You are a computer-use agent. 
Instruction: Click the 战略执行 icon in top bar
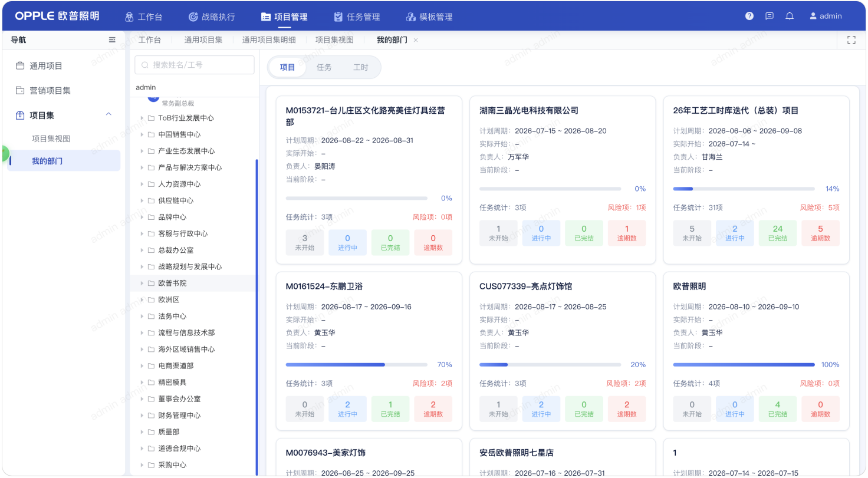point(193,17)
